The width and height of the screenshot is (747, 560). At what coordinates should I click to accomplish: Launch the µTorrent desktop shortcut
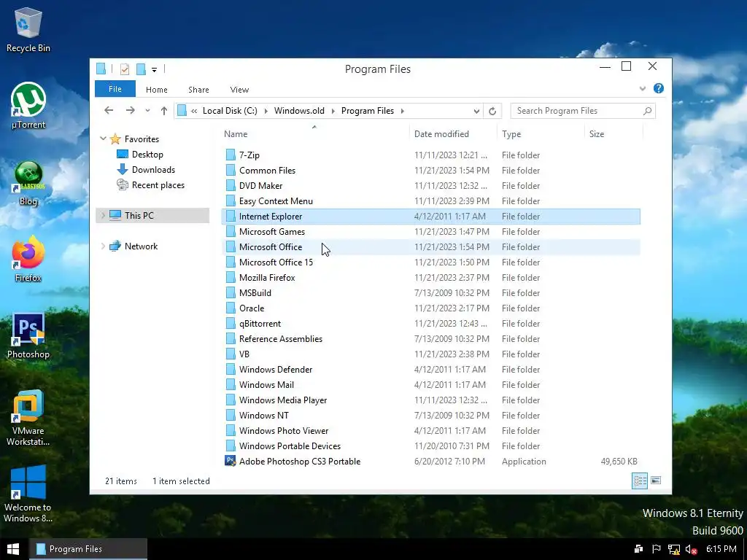pos(28,106)
